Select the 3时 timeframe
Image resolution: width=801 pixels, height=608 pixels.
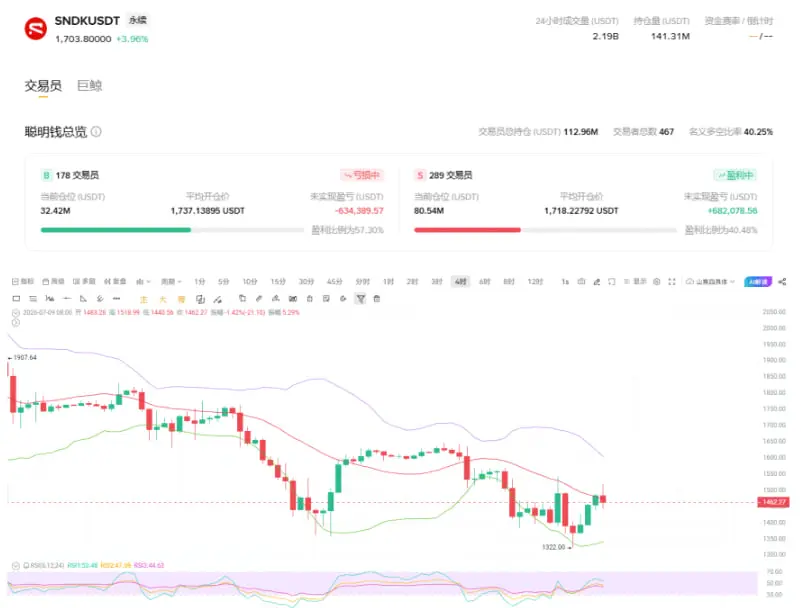pos(437,282)
